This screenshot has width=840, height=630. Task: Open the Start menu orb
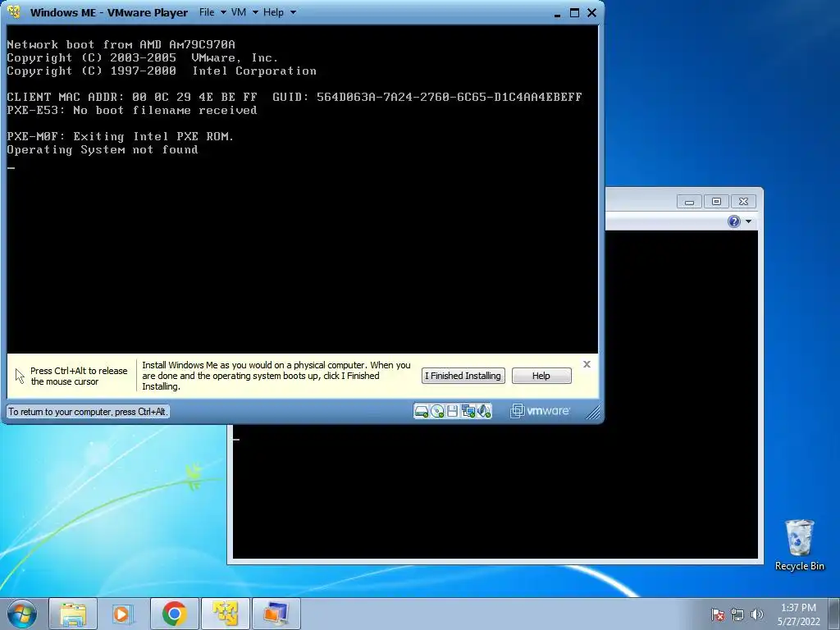[x=22, y=614]
